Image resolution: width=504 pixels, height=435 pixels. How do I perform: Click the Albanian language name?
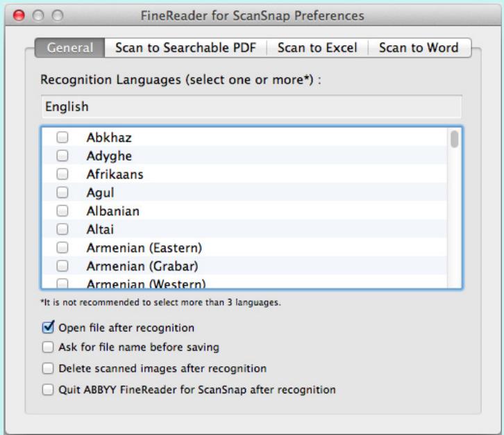pyautogui.click(x=113, y=211)
